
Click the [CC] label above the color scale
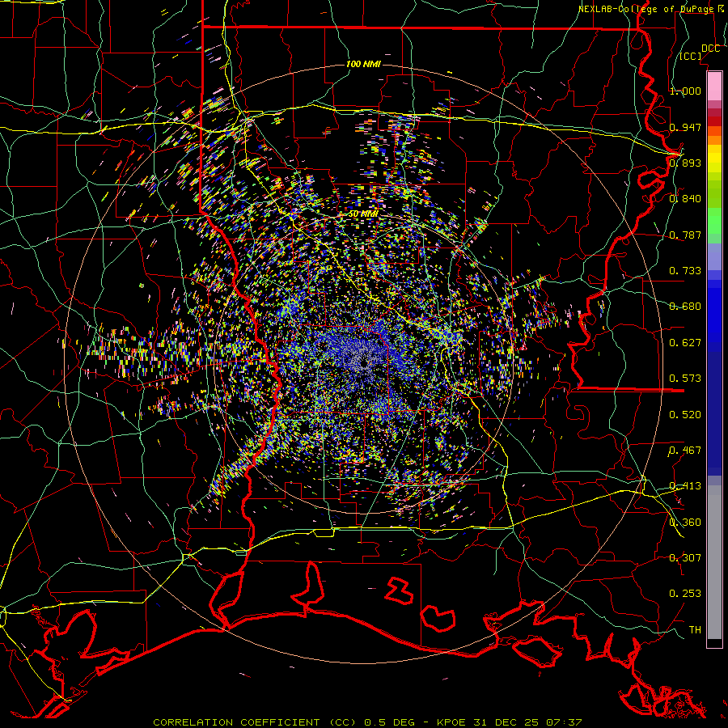pyautogui.click(x=691, y=57)
